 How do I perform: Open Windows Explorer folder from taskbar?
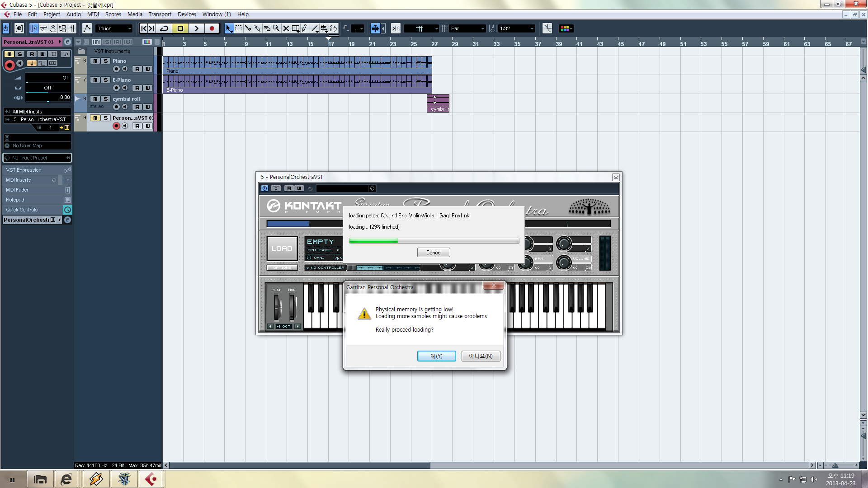(x=40, y=479)
